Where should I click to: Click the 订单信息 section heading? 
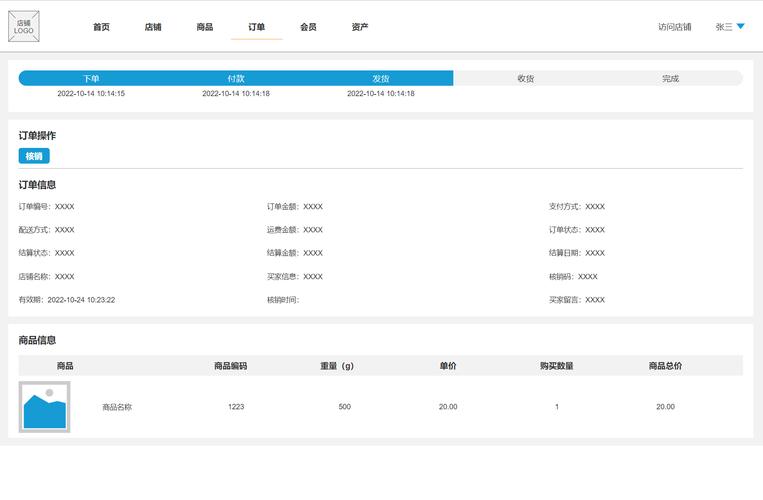(x=37, y=185)
